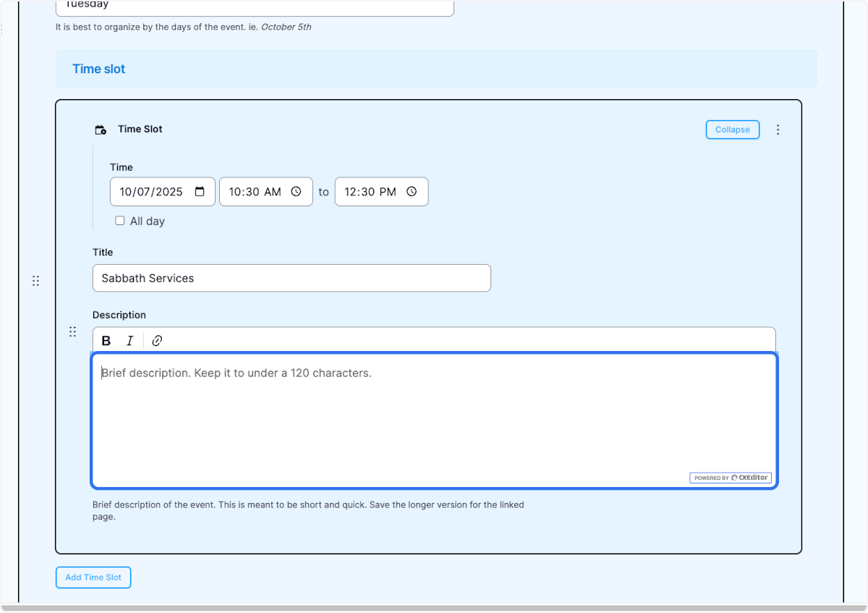Focus the Title field containing Sabbath Services
This screenshot has height=613, width=868.
click(292, 278)
